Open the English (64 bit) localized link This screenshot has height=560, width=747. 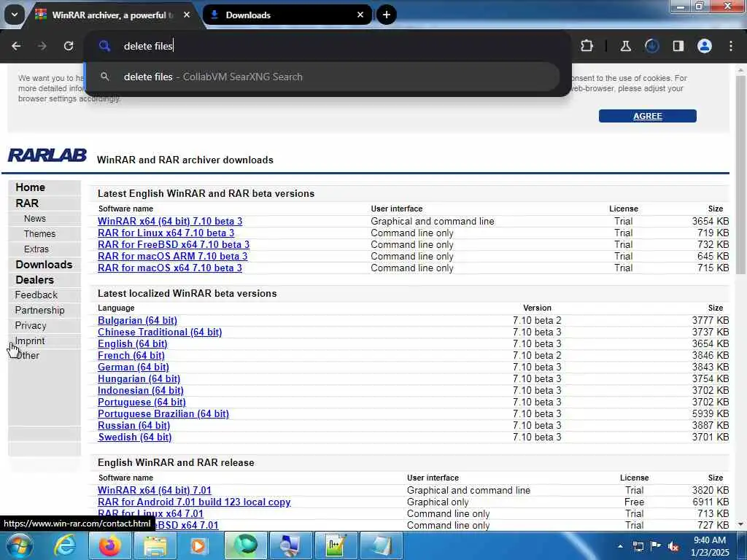coord(133,344)
